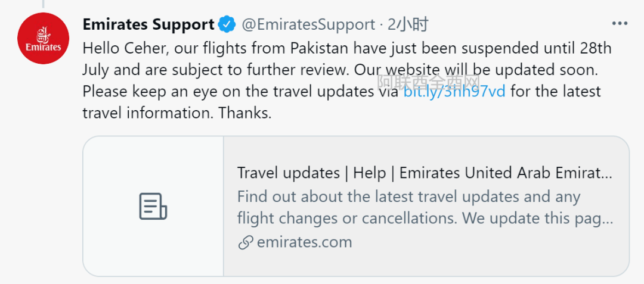
Task: Open the Emirates Support display name
Action: pyautogui.click(x=148, y=25)
